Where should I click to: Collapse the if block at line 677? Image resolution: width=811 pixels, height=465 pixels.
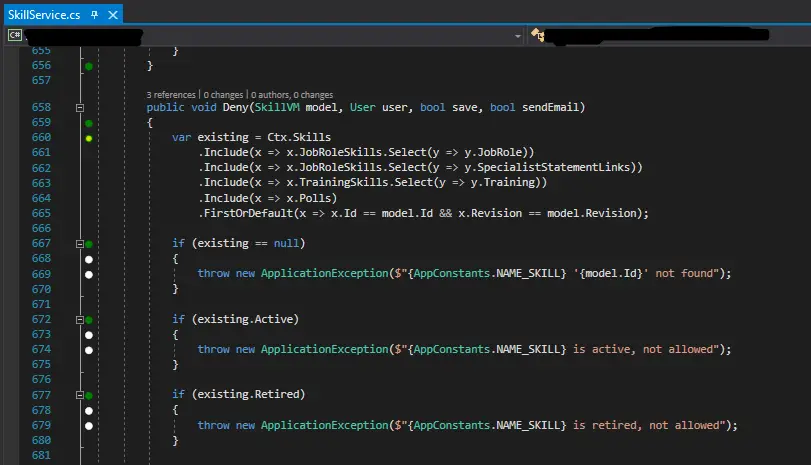(80, 395)
